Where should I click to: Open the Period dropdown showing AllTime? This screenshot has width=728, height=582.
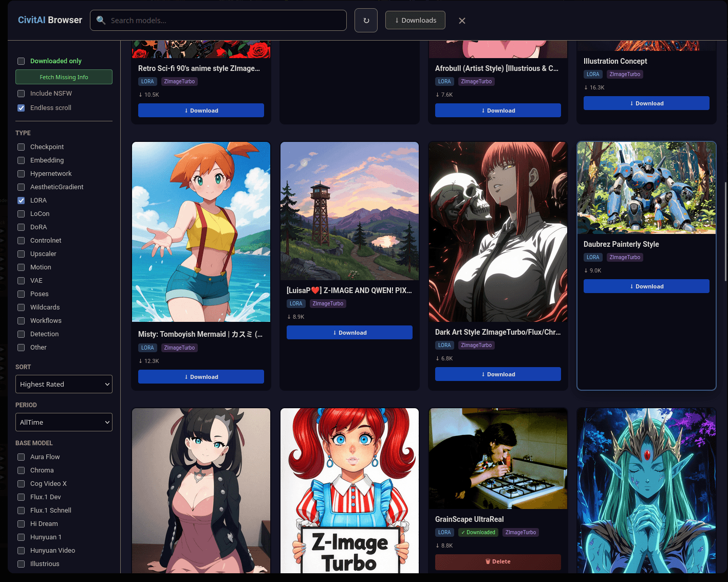coord(64,422)
